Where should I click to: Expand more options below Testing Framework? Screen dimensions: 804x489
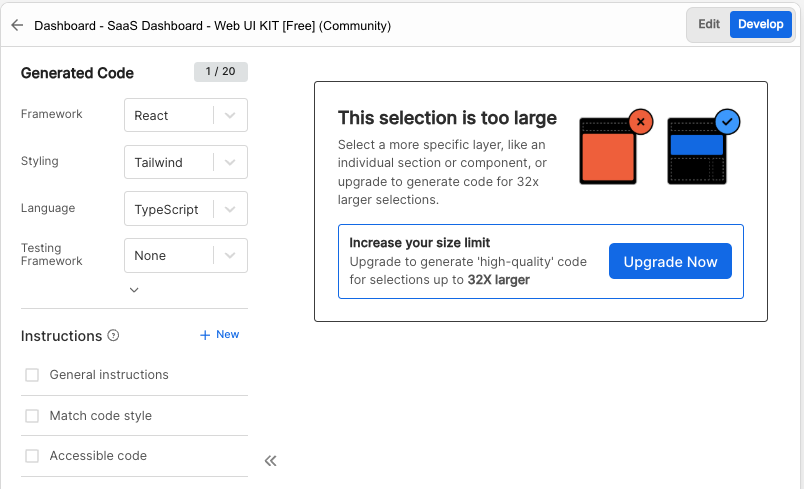point(134,290)
